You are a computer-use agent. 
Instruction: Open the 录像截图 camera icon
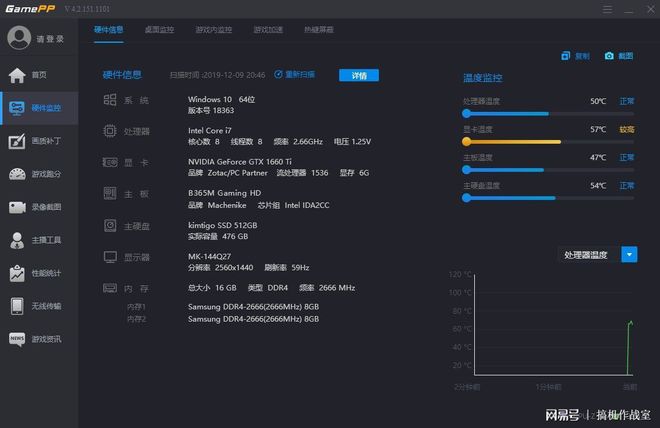17,207
